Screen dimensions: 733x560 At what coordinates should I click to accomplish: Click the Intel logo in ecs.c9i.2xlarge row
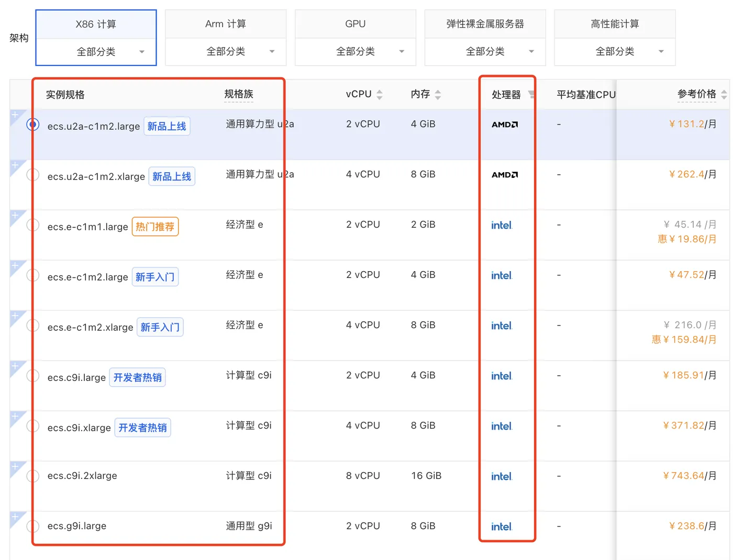pyautogui.click(x=502, y=476)
